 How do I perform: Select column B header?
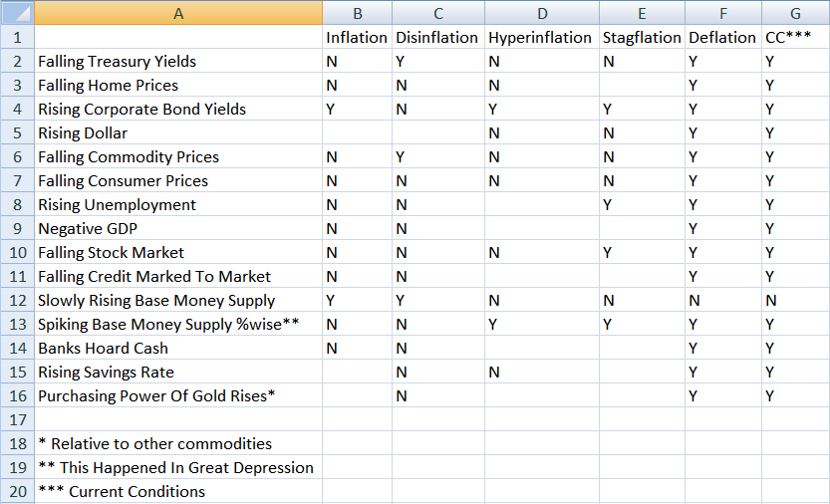[358, 13]
